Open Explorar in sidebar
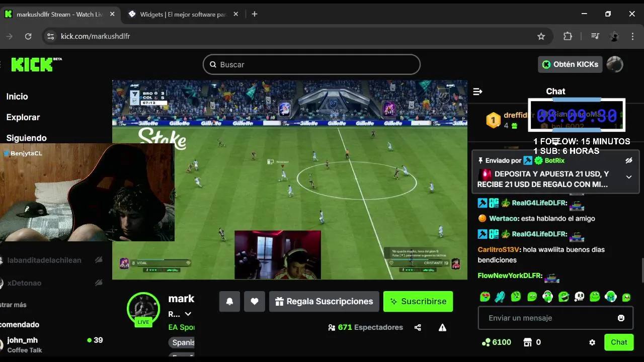Image resolution: width=644 pixels, height=362 pixels. click(23, 117)
